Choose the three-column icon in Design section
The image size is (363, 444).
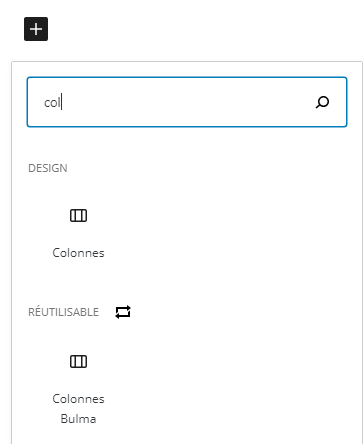pos(78,216)
